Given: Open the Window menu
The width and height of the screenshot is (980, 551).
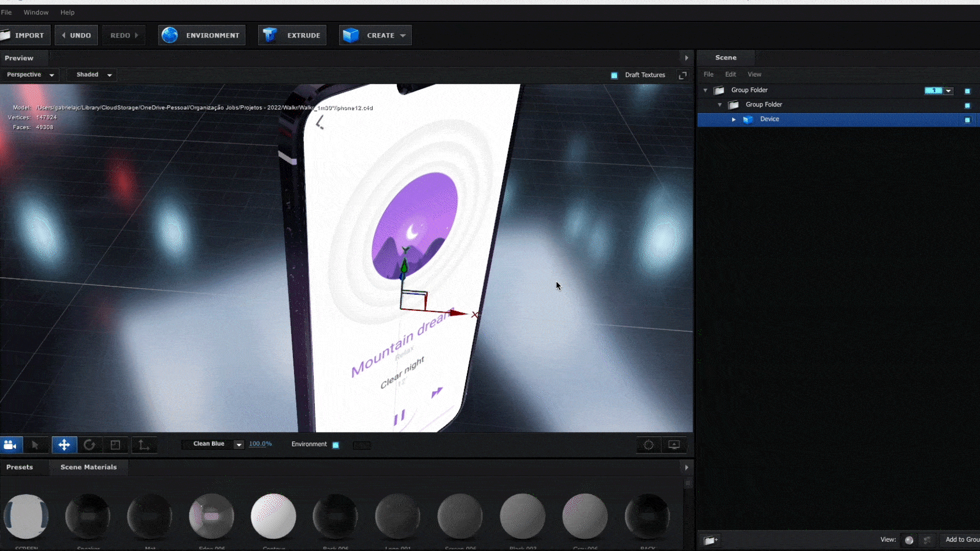Looking at the screenshot, I should click(x=36, y=12).
